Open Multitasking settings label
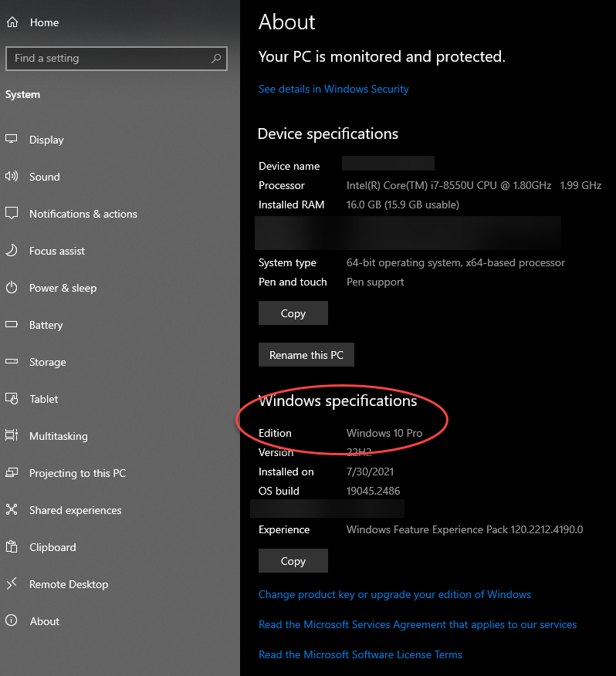The image size is (616, 676). (x=58, y=436)
